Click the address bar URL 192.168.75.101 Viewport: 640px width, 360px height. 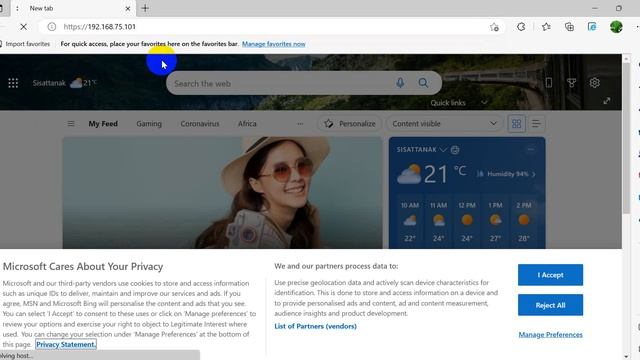tap(100, 27)
